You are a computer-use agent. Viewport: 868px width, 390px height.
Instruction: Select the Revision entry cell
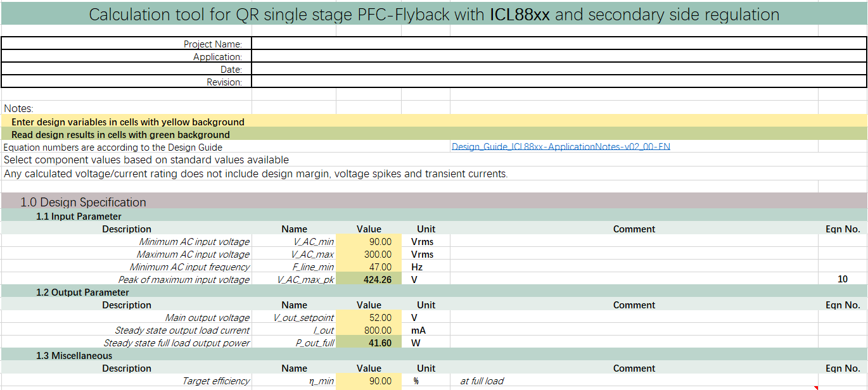(558, 82)
